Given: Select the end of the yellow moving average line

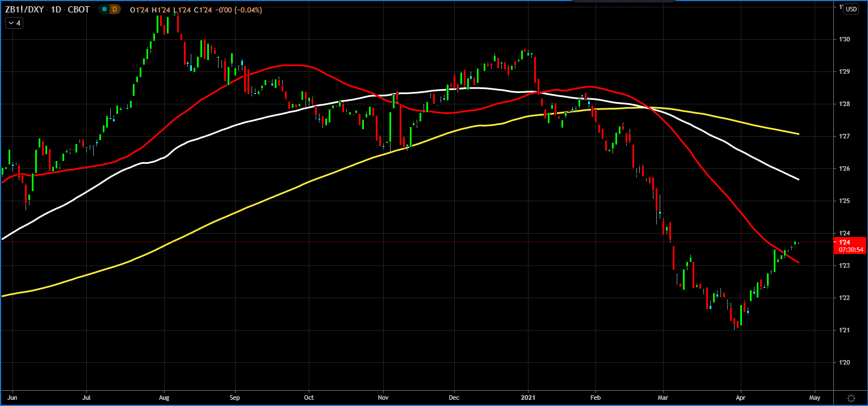Looking at the screenshot, I should point(798,134).
